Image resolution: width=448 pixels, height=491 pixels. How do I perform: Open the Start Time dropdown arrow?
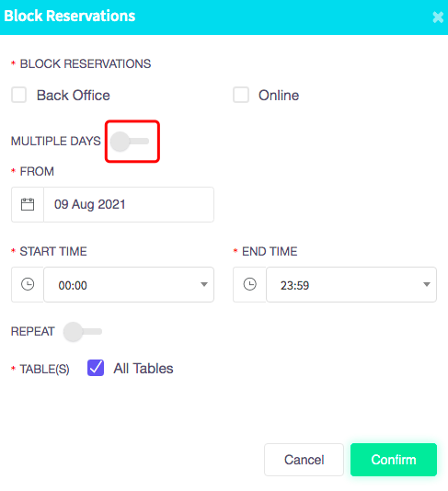[204, 284]
